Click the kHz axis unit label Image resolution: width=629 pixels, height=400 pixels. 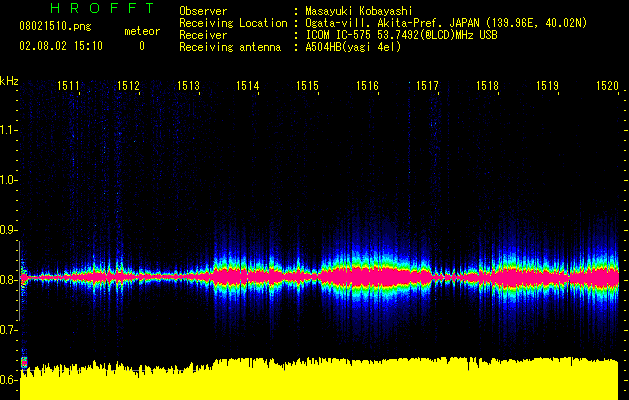(9, 81)
